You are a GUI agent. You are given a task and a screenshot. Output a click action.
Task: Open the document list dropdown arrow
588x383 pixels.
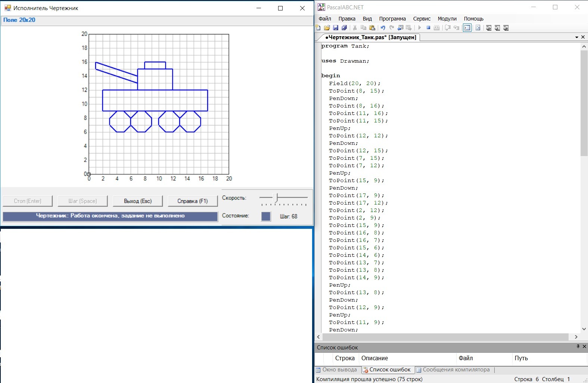click(577, 37)
